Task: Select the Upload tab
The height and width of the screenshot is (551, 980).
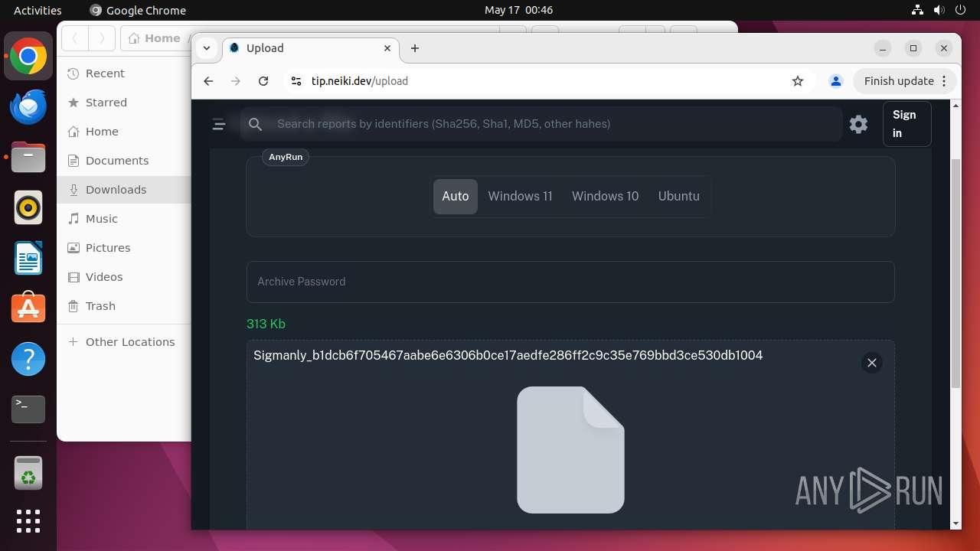Action: coord(311,48)
